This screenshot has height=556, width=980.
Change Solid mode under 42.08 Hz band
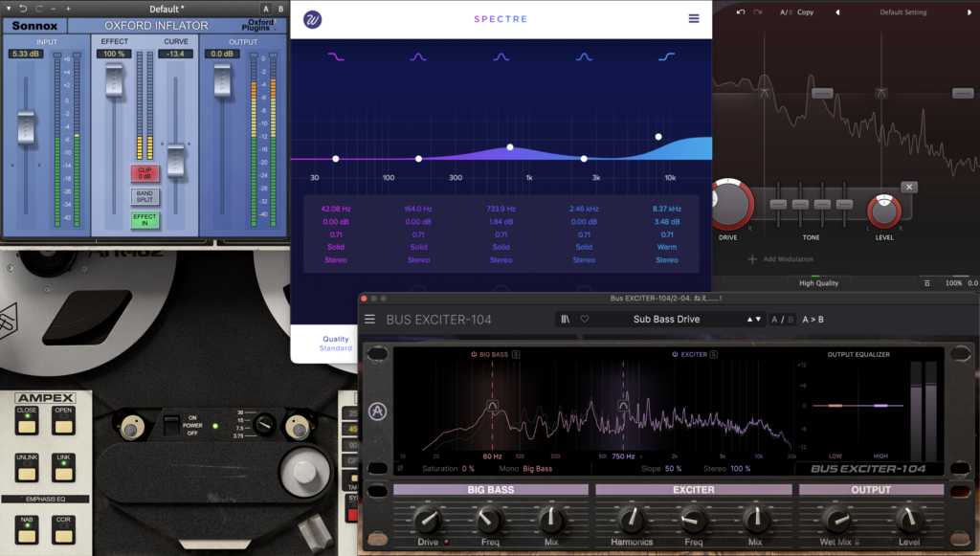[x=336, y=247]
